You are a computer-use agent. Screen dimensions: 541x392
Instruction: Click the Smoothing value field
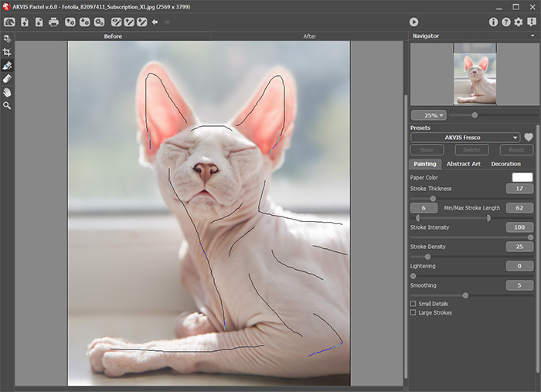(x=519, y=285)
